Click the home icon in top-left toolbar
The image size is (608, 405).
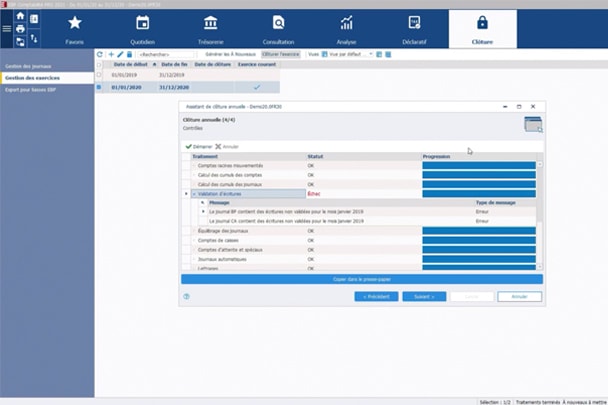tap(20, 16)
